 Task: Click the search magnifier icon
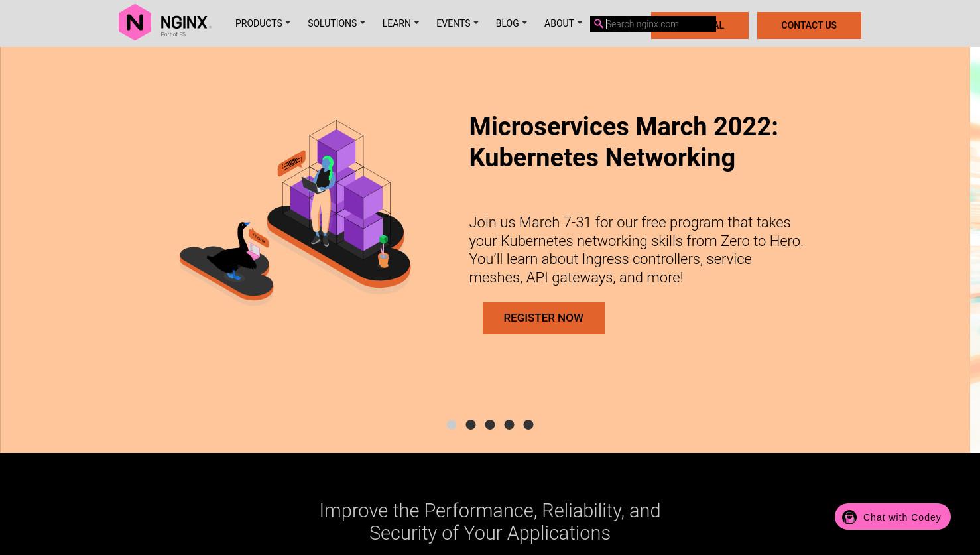(599, 24)
